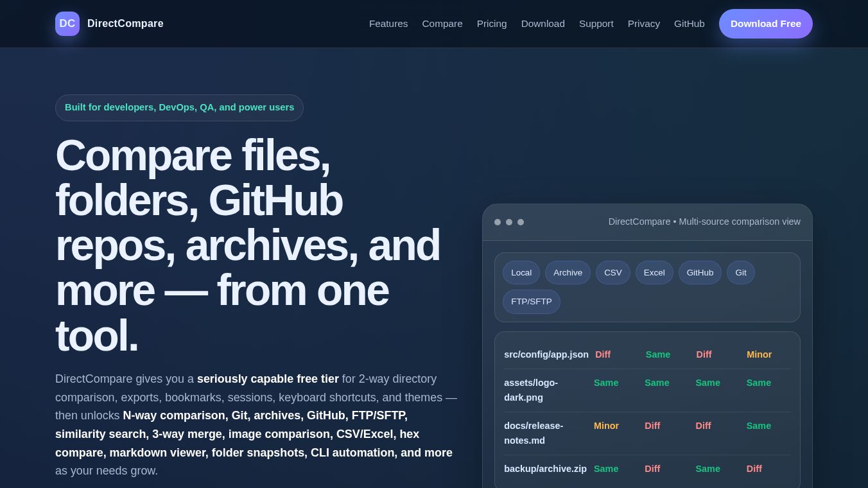Select the src/config/app.json row name

click(x=546, y=354)
